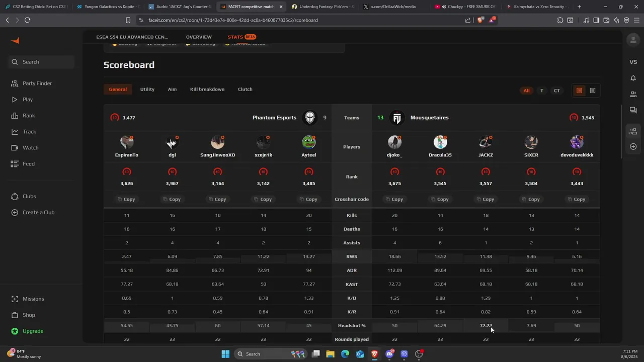Switch to the Underdog Fantasy browser tab
Image resolution: width=644 pixels, height=362 pixels.
pyautogui.click(x=324, y=7)
